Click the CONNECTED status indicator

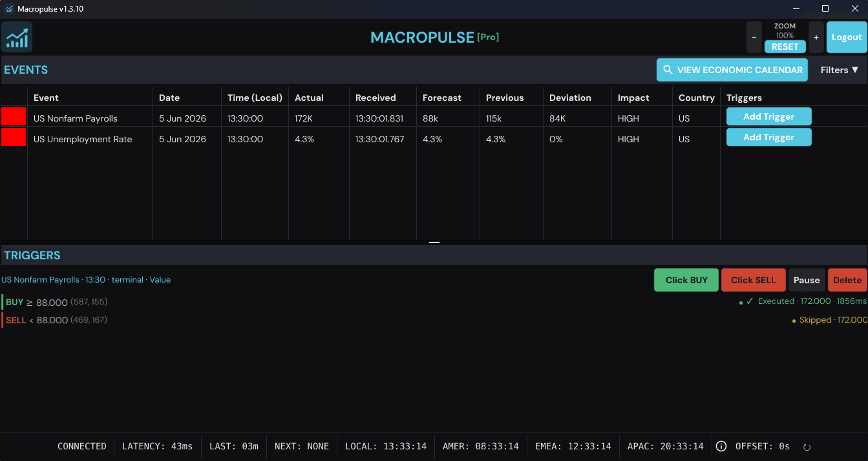(82, 446)
